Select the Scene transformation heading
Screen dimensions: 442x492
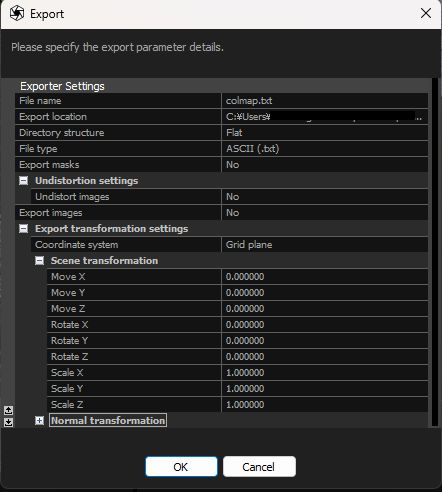104,261
